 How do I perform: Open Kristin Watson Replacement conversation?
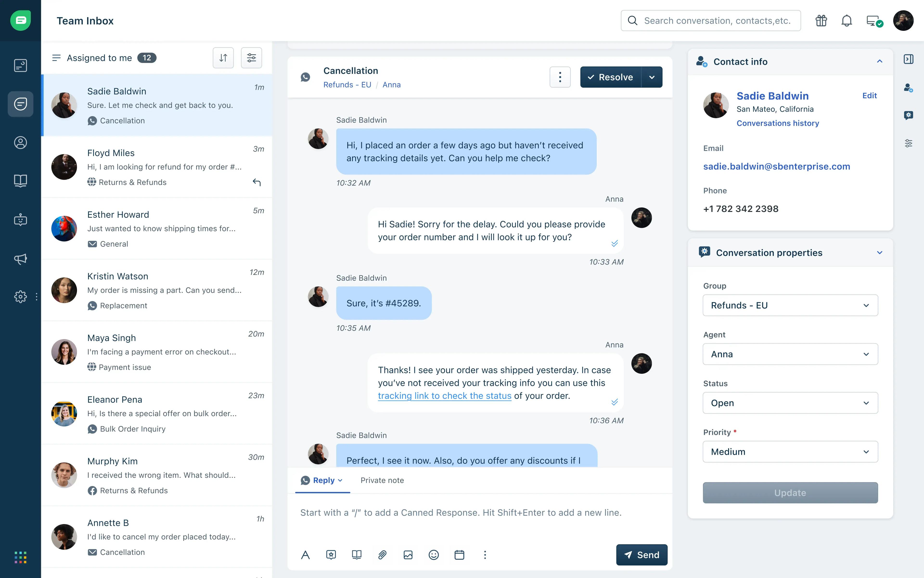(x=157, y=290)
